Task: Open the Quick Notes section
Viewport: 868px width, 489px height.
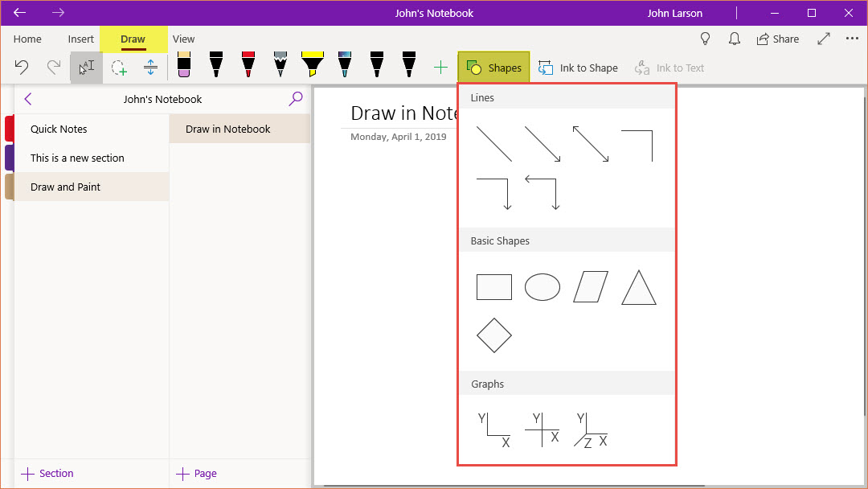Action: coord(59,129)
